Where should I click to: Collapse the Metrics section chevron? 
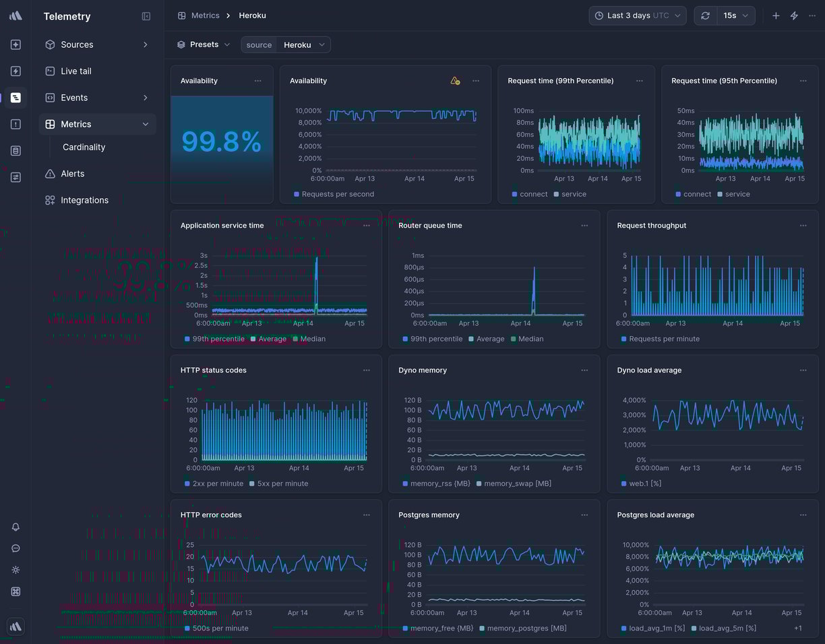[146, 124]
